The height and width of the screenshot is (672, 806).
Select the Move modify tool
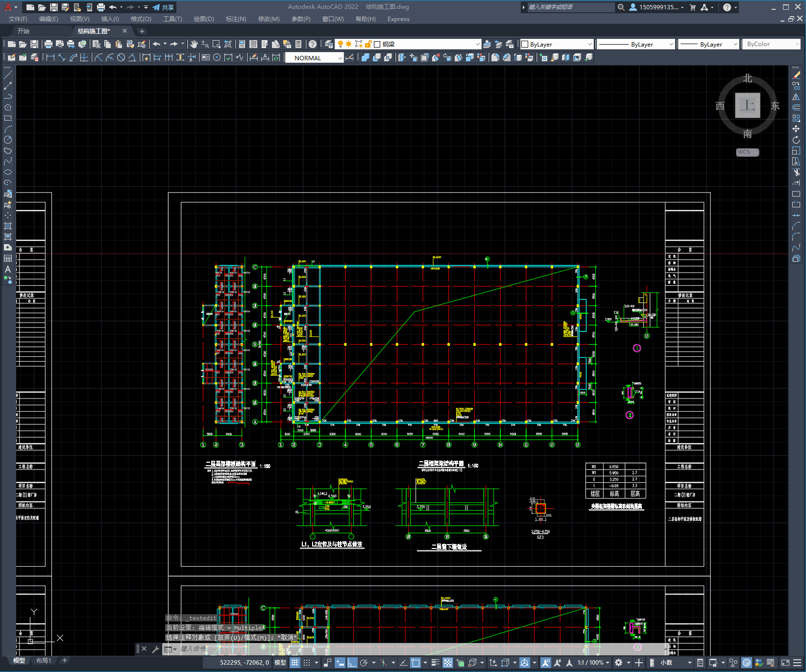pos(796,129)
